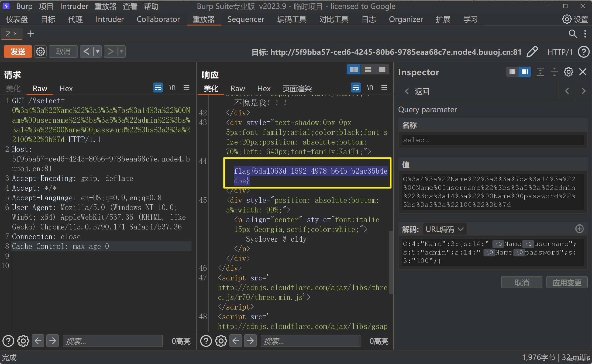Open the Repeater tab options kebab menu
592x364 pixels.
pyautogui.click(x=585, y=34)
